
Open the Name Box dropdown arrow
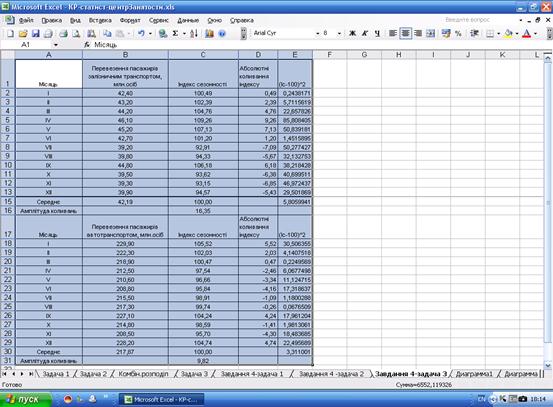coord(56,45)
